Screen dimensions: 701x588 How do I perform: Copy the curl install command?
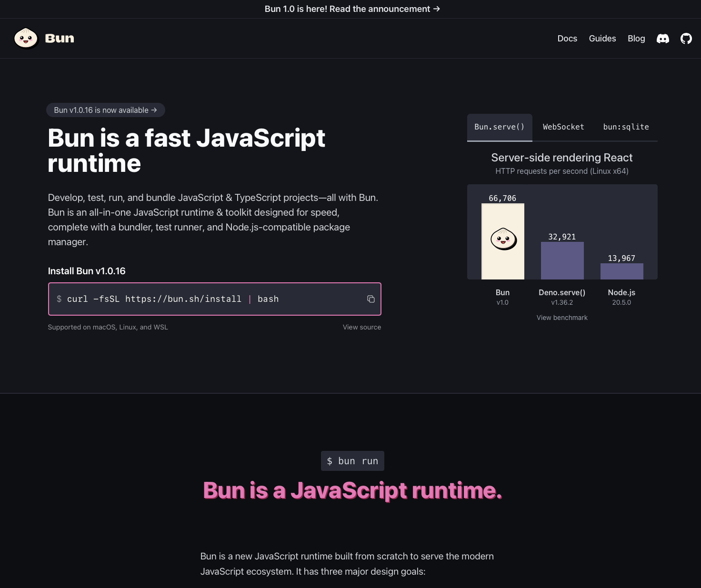pos(371,299)
